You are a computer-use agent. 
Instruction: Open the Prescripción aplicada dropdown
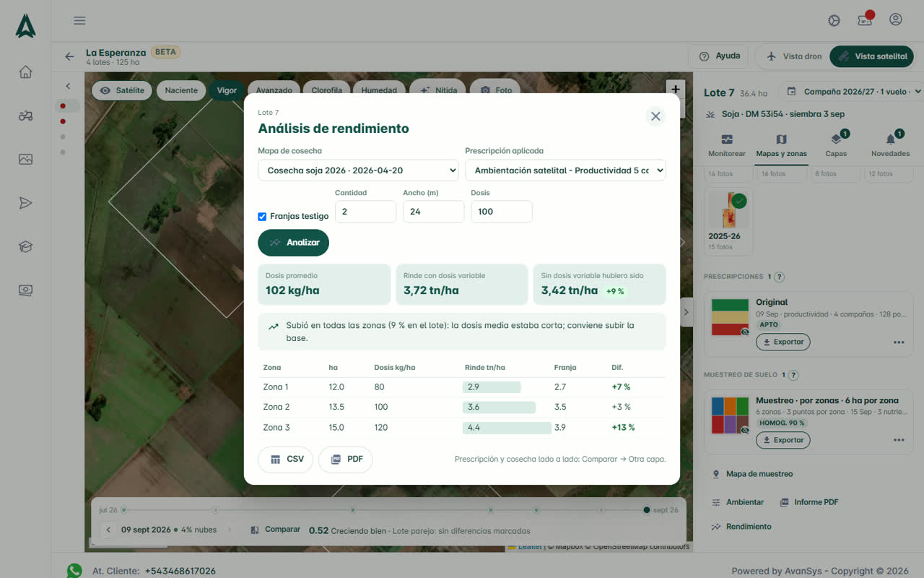click(x=565, y=171)
